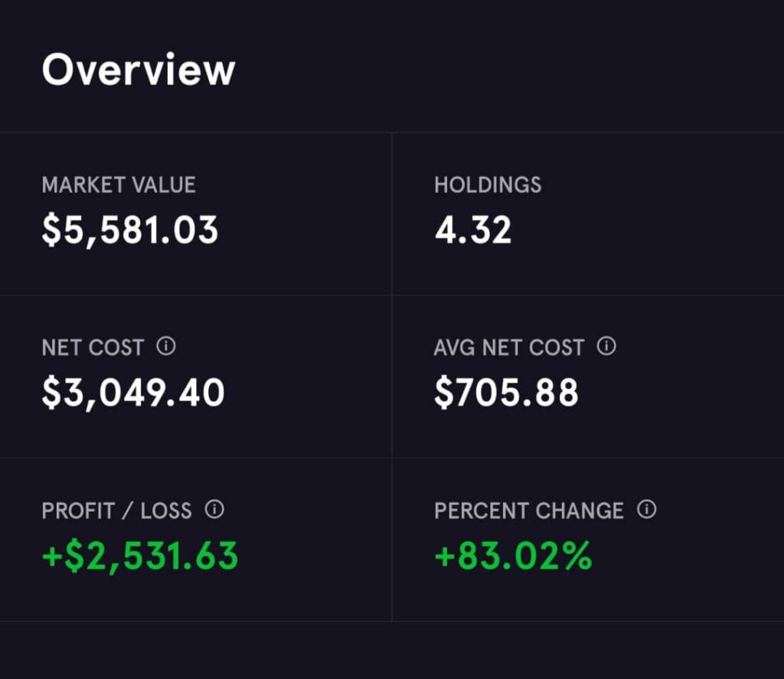The image size is (784, 679).
Task: Show the Percent Change info icon details
Action: pyautogui.click(x=647, y=510)
